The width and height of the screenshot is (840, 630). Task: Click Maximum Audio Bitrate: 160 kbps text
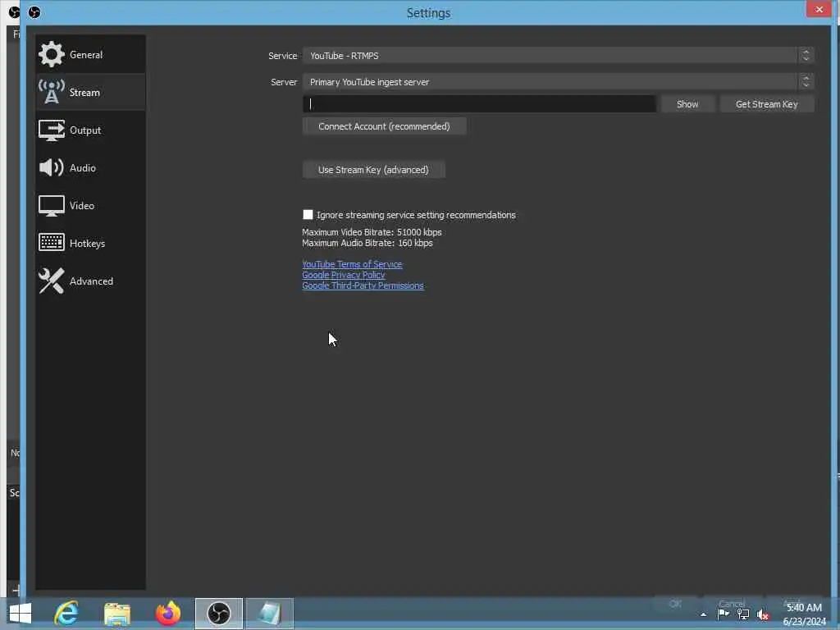(x=367, y=243)
